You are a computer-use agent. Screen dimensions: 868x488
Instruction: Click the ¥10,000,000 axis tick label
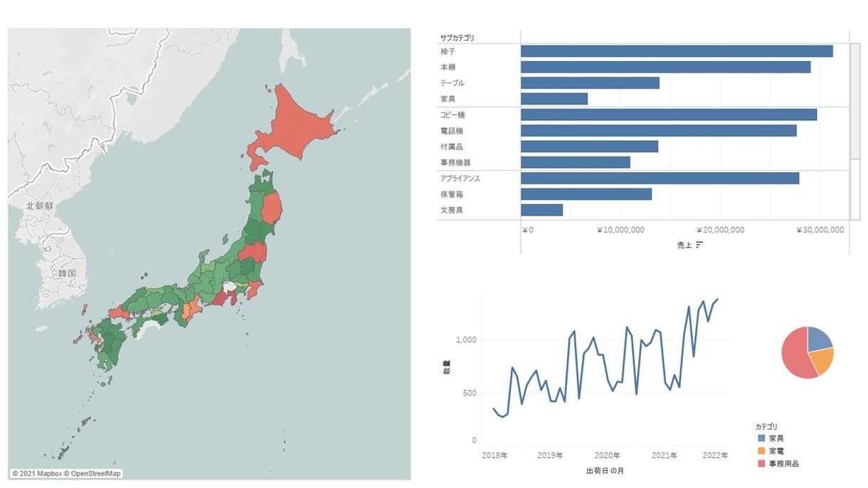pyautogui.click(x=620, y=230)
